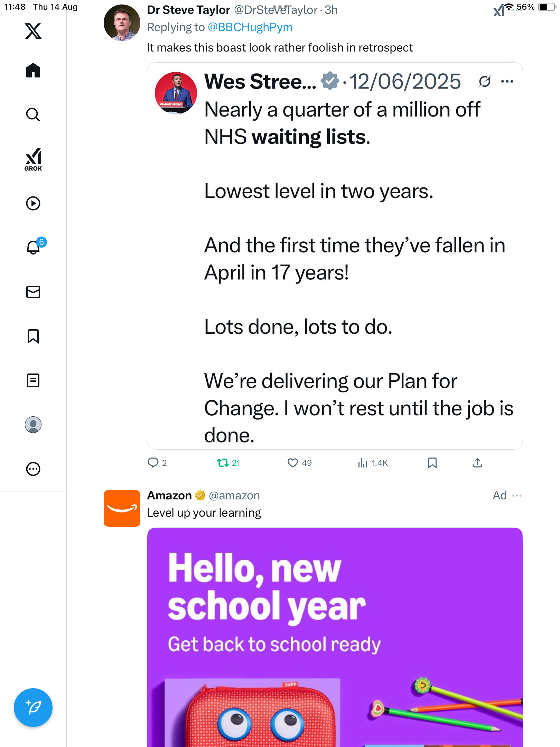Bookmark Dr Steve Taylor's post
Image resolution: width=560 pixels, height=747 pixels.
point(432,463)
